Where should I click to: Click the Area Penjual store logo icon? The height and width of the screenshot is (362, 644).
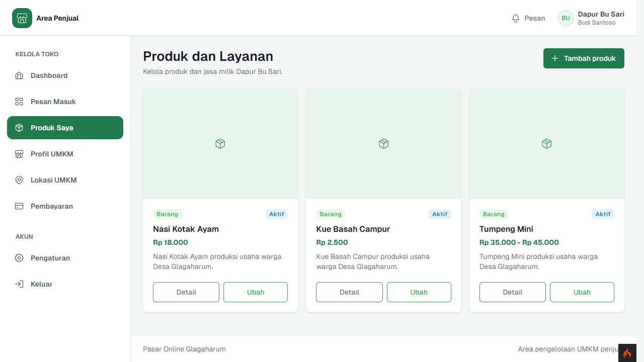pyautogui.click(x=22, y=18)
